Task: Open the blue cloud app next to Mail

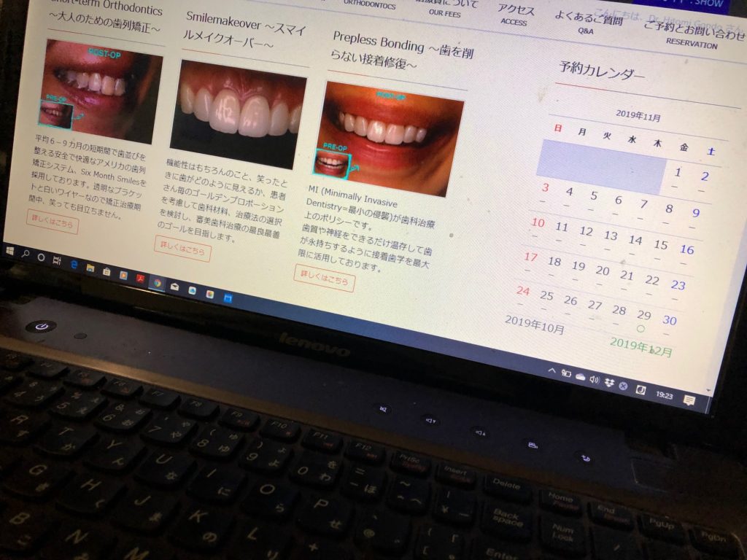Action: [x=192, y=290]
